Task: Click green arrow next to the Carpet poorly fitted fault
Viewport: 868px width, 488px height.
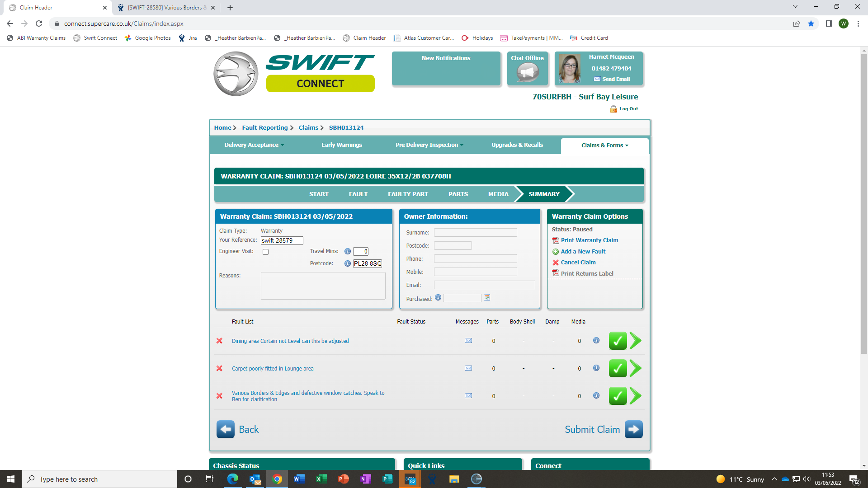Action: click(x=636, y=368)
